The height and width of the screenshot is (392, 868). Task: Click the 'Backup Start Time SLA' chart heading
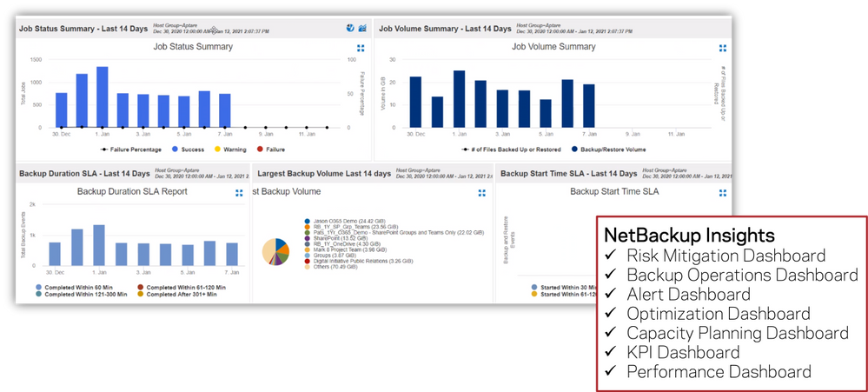click(x=614, y=191)
